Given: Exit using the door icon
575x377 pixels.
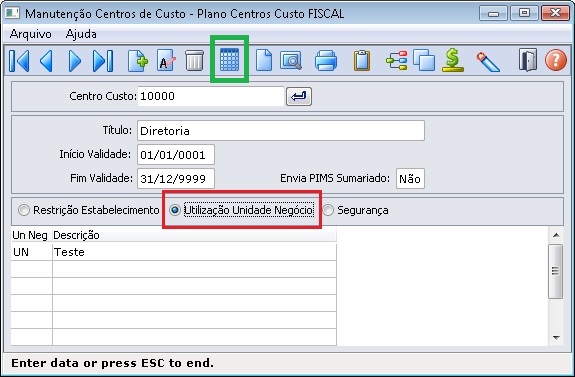Looking at the screenshot, I should [x=528, y=60].
